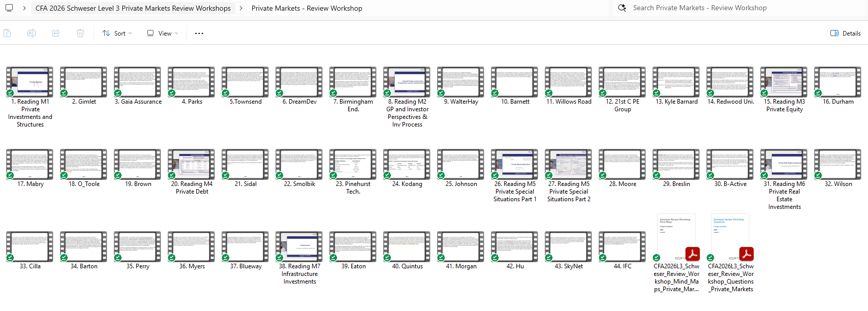Click the Share icon in the toolbar
The height and width of the screenshot is (311, 868).
56,33
